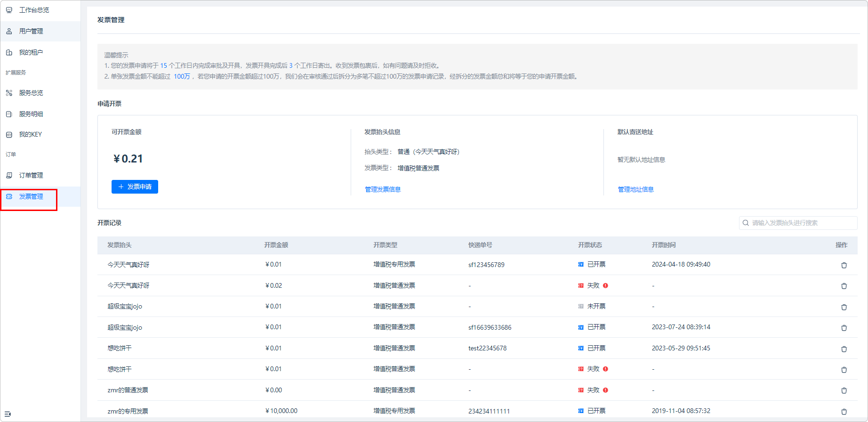Click 已开票 status icon in zmr的专用发票 row
Screen dimensions: 868x422
pyautogui.click(x=581, y=411)
